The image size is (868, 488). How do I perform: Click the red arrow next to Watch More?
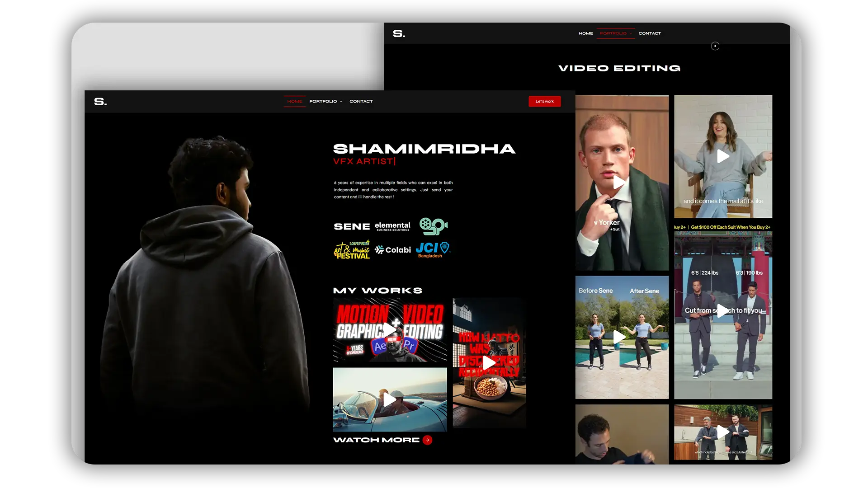click(427, 440)
